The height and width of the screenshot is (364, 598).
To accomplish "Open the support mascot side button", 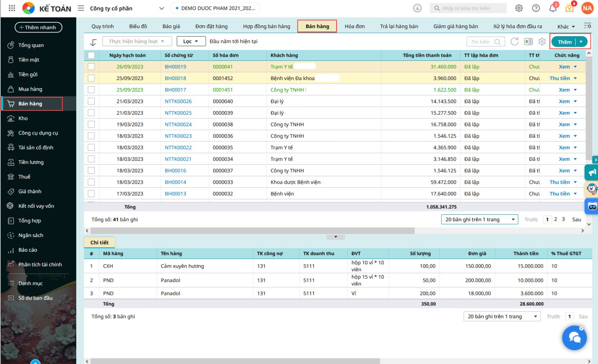I will 592,189.
